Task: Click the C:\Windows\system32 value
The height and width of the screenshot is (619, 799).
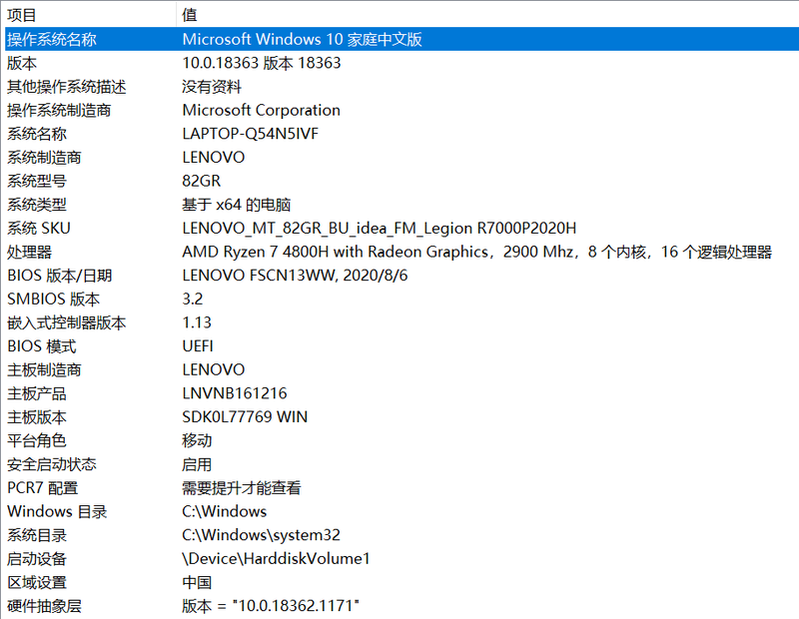Action: tap(261, 535)
